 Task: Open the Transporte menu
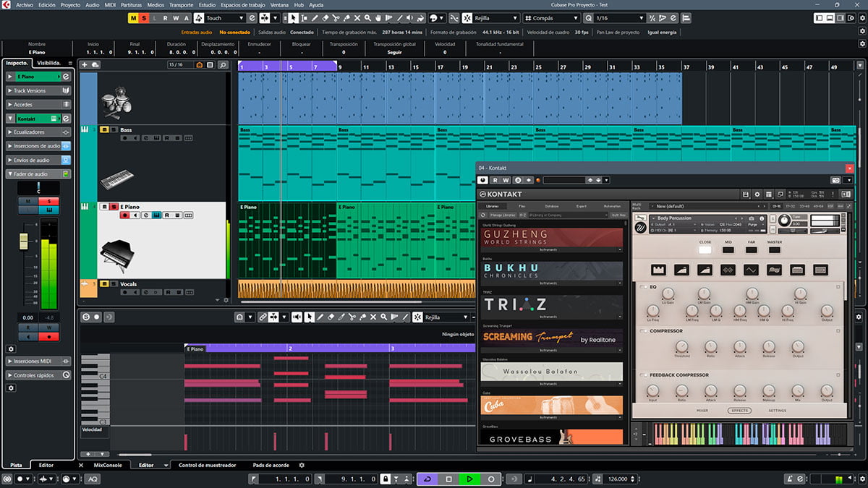181,4
